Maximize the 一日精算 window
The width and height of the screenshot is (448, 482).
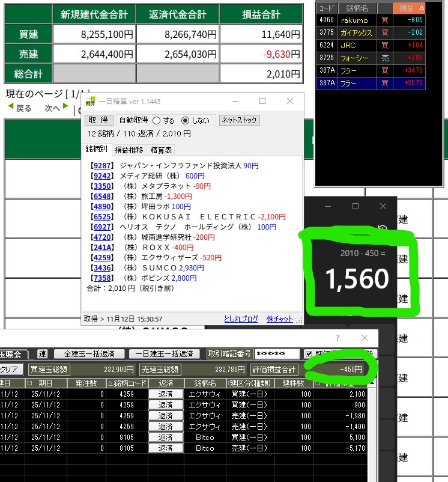pos(262,101)
